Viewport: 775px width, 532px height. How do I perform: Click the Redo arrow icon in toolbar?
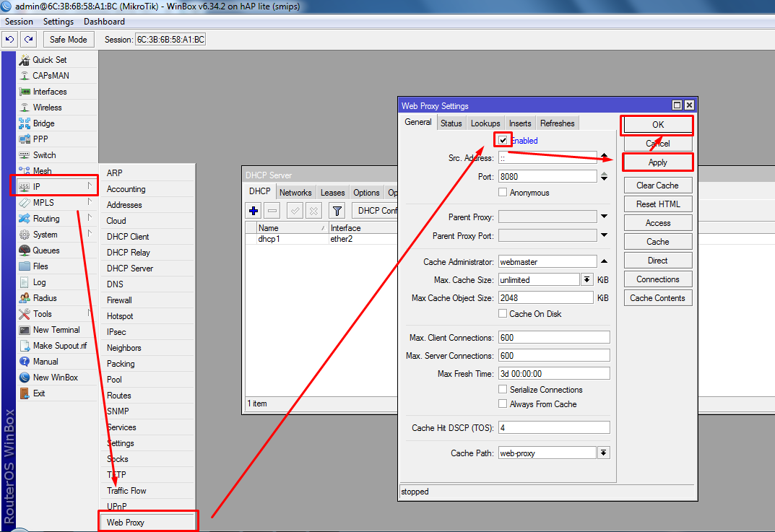[29, 40]
